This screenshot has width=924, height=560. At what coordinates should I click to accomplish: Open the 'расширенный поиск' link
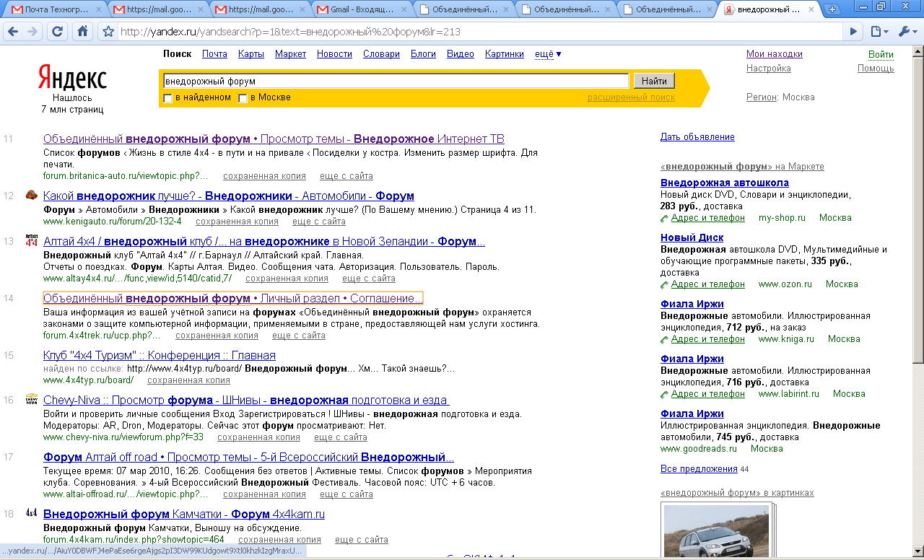pos(631,97)
